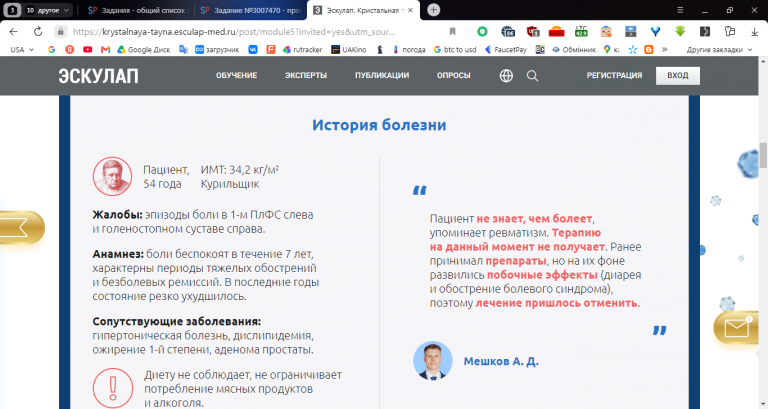Open a new browser tab with plus button

[x=433, y=10]
